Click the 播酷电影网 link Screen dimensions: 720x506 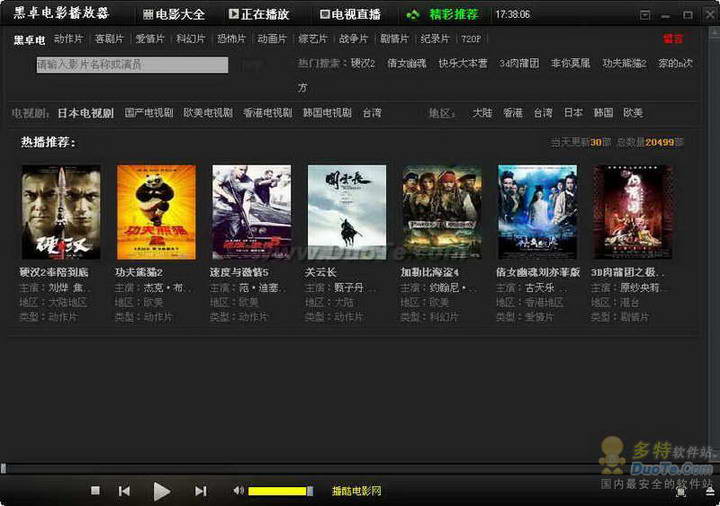point(357,491)
